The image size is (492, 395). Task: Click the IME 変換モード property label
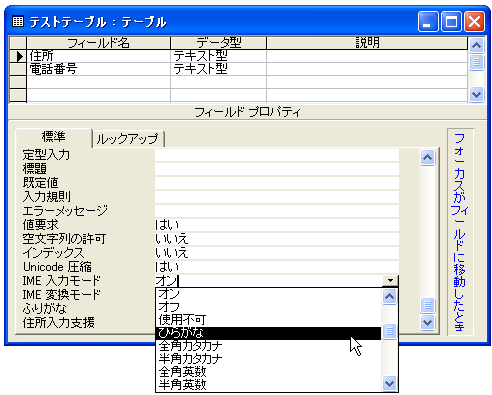61,295
